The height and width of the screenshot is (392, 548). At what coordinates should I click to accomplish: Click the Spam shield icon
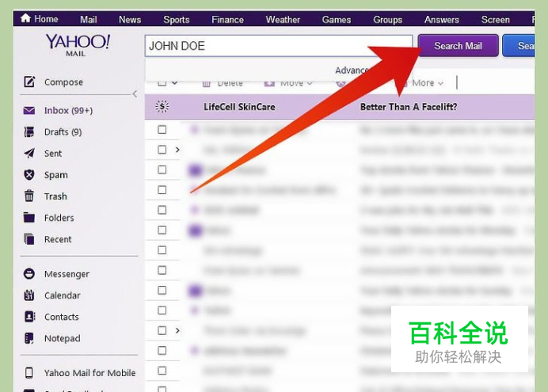pyautogui.click(x=29, y=174)
